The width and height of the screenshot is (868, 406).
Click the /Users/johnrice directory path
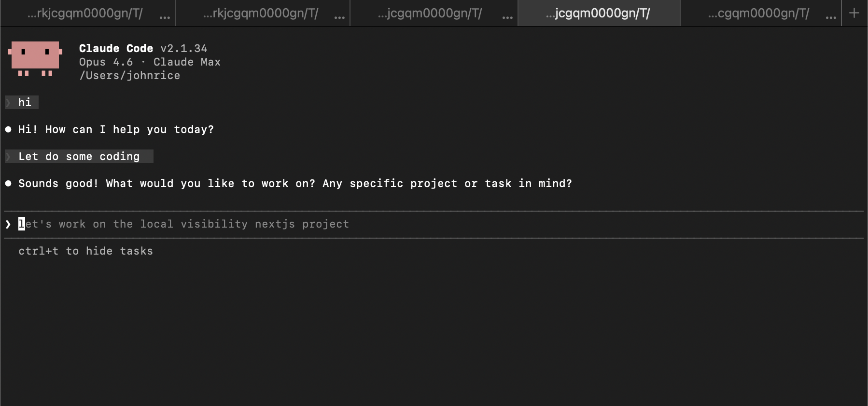click(x=130, y=75)
